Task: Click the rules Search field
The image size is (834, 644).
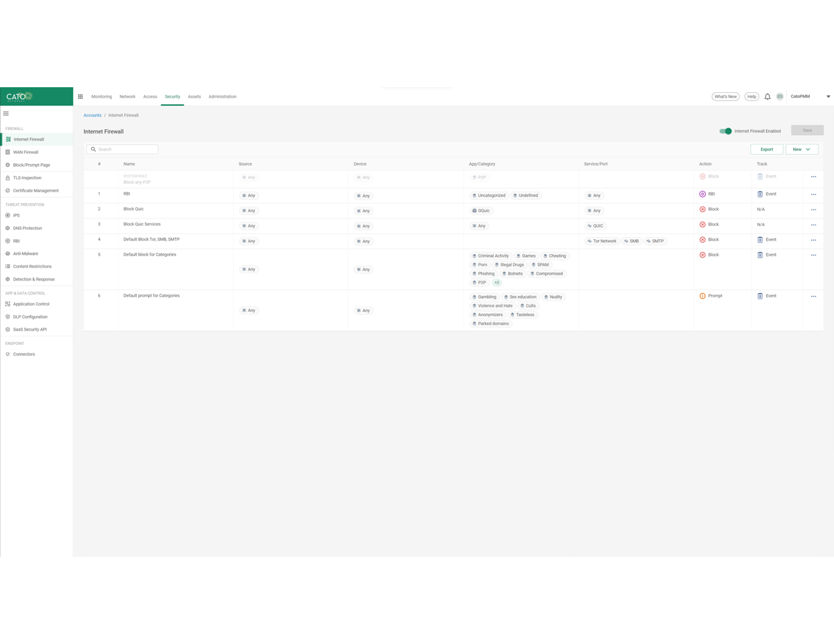Action: [x=123, y=149]
